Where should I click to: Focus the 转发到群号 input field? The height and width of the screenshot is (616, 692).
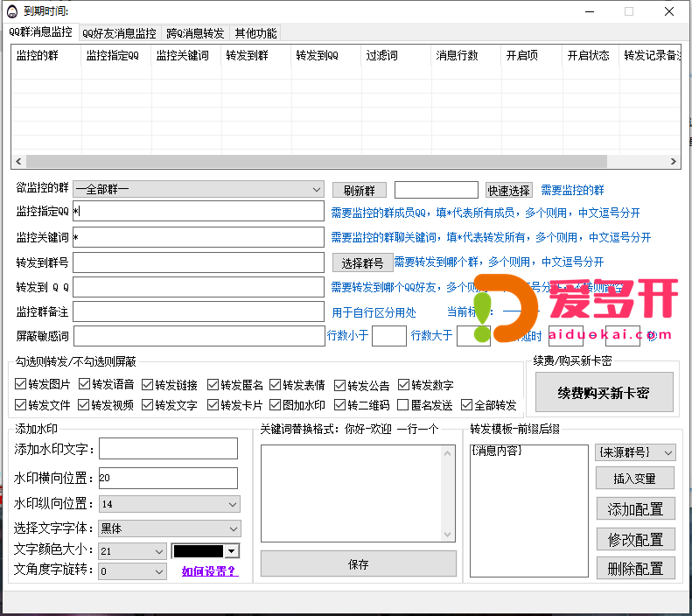tap(199, 262)
